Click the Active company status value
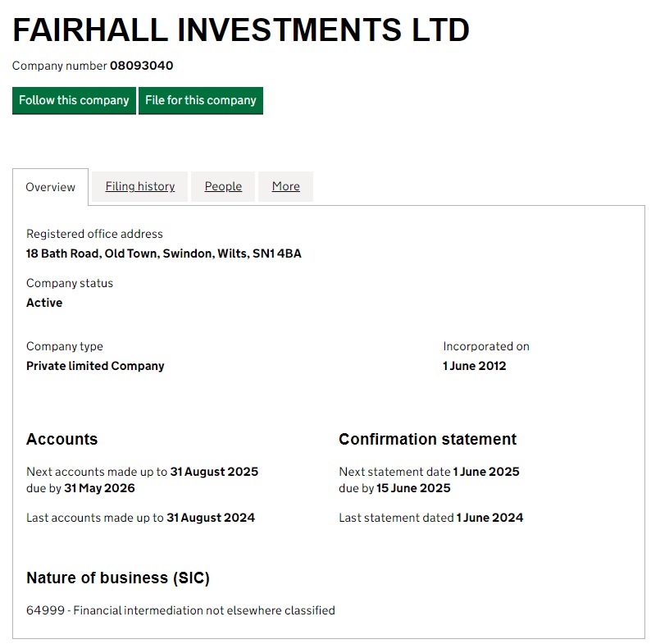 [x=44, y=303]
